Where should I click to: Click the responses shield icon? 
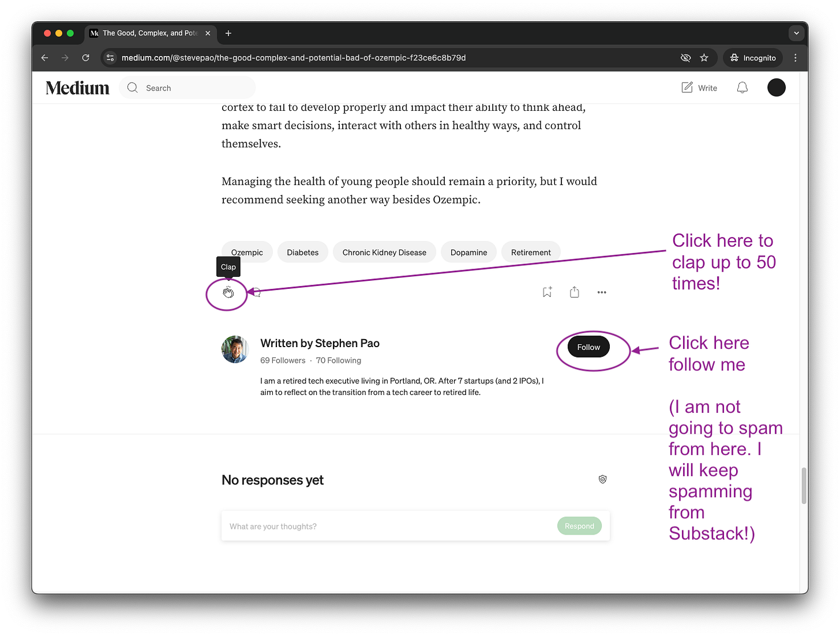pos(602,479)
